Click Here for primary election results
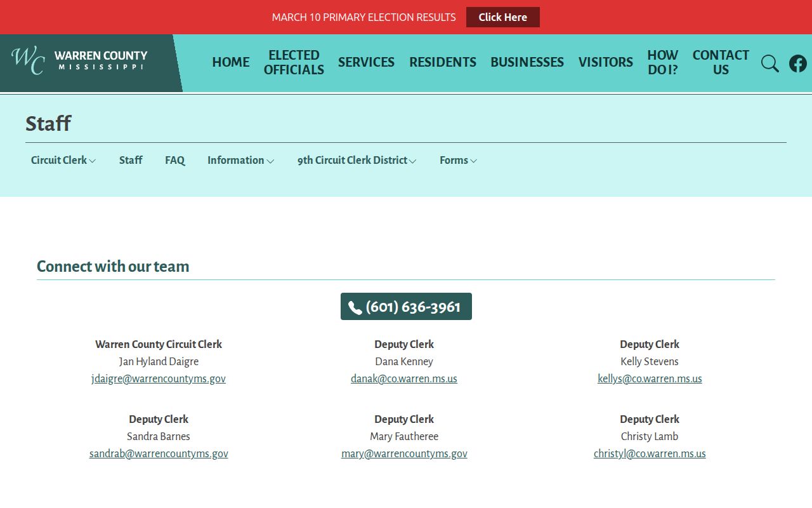This screenshot has width=812, height=508. click(503, 17)
